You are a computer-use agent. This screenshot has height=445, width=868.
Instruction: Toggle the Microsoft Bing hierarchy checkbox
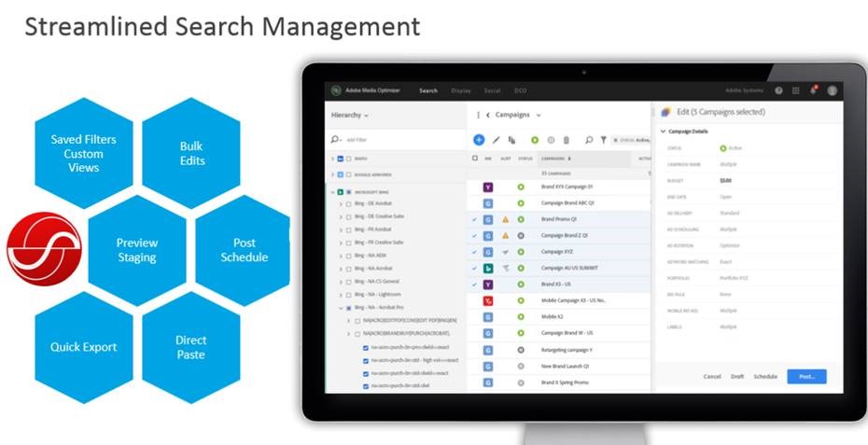348,192
